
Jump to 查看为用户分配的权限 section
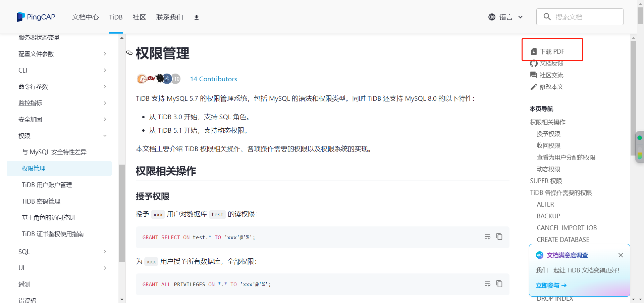tap(566, 158)
